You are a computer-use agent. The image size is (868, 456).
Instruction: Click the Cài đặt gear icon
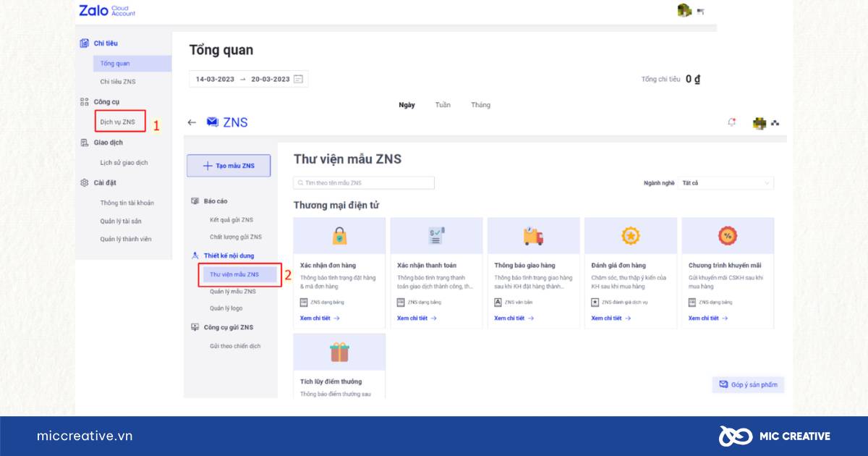point(85,183)
